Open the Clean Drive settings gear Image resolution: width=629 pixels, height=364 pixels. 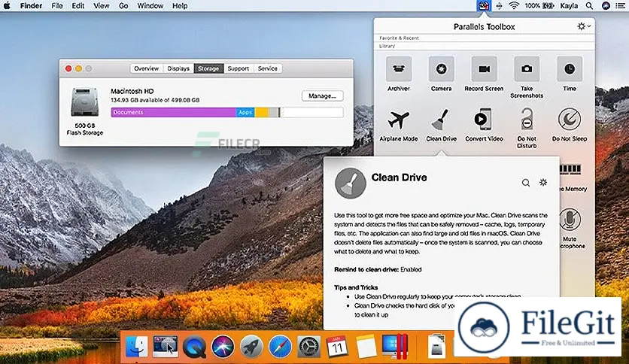(543, 183)
